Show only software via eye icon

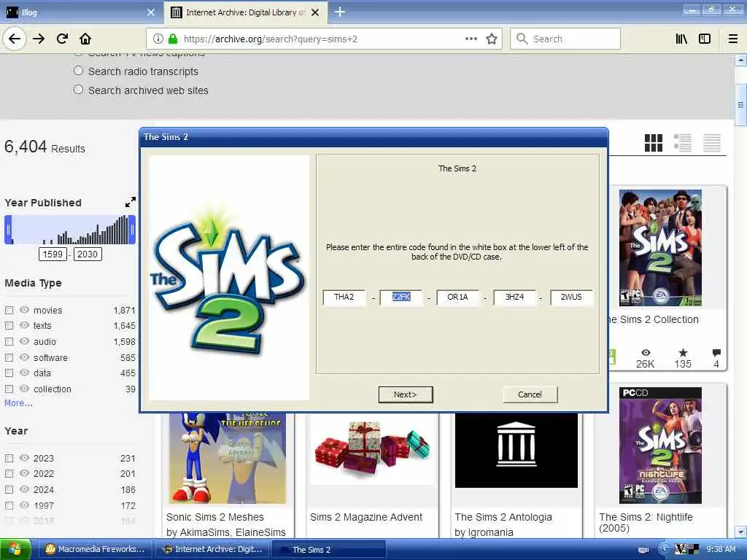pyautogui.click(x=24, y=357)
